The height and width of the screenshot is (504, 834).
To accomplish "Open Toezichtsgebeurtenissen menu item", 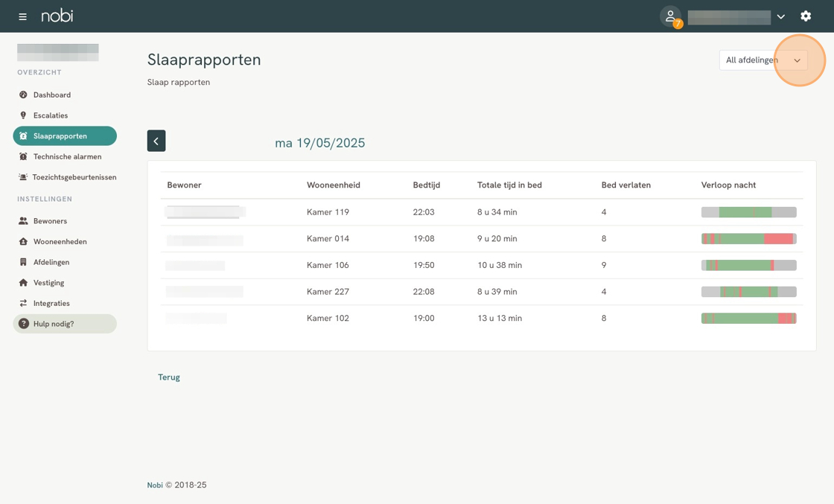I will [x=74, y=177].
